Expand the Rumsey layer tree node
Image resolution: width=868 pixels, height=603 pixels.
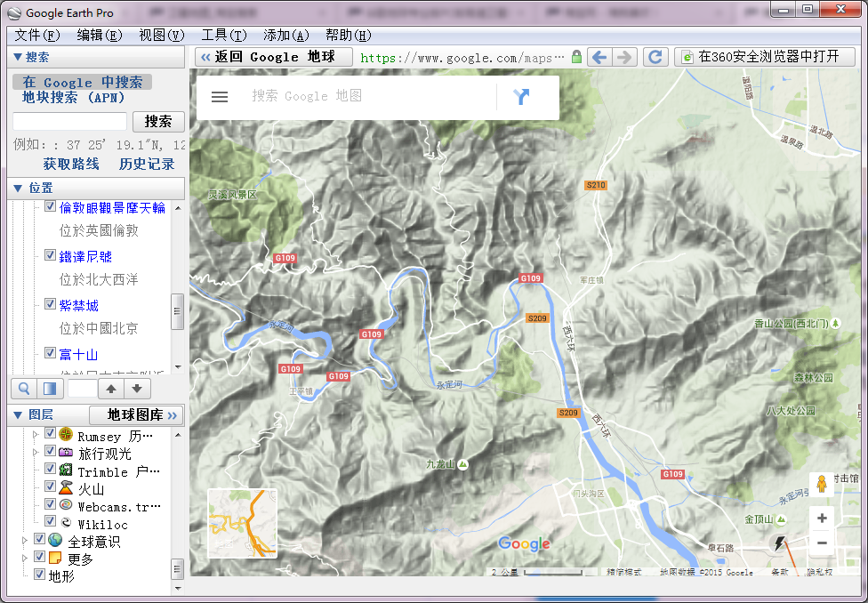click(x=36, y=435)
